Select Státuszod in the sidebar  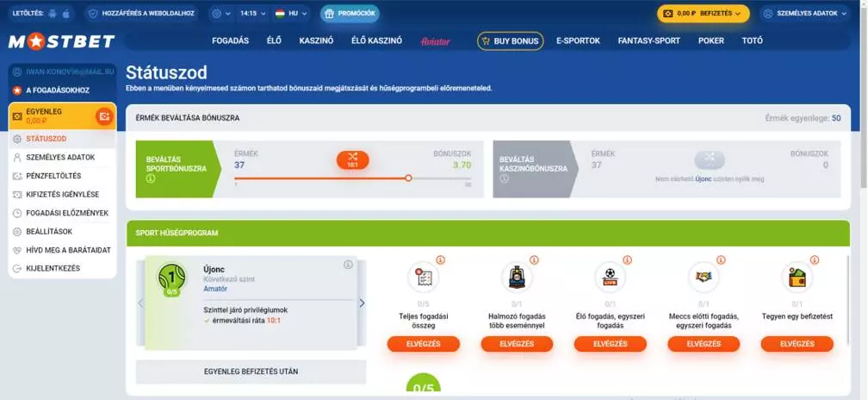[x=62, y=139]
